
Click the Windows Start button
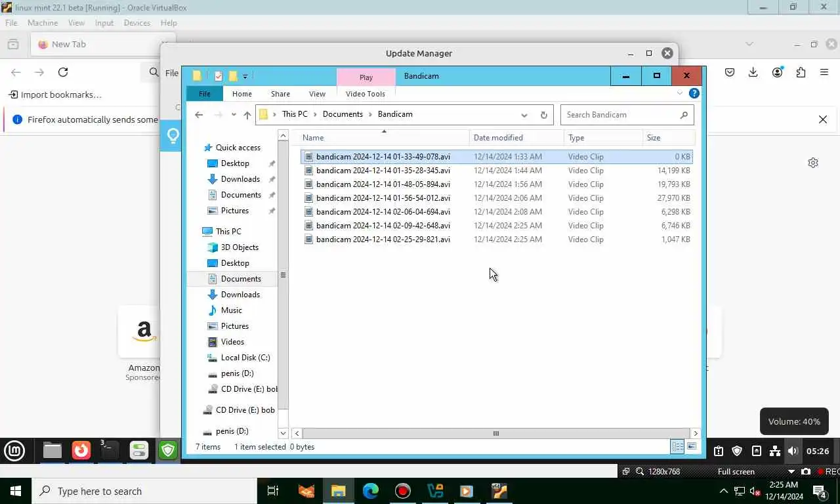click(16, 491)
